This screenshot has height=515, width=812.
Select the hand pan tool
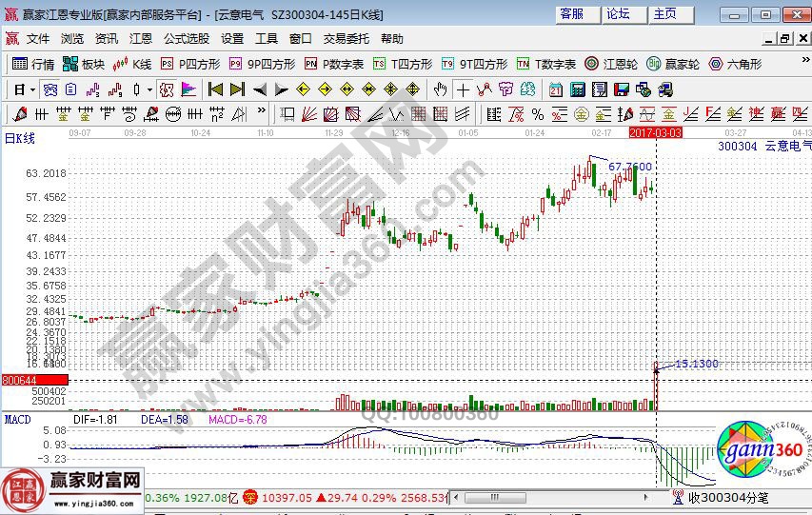(440, 90)
